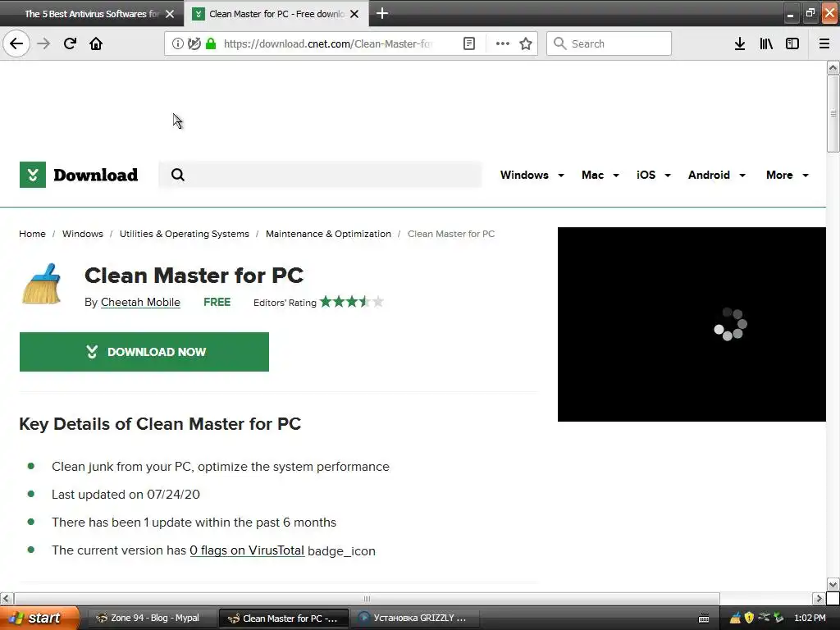Click the vertical scrollbar thumb

click(x=833, y=113)
